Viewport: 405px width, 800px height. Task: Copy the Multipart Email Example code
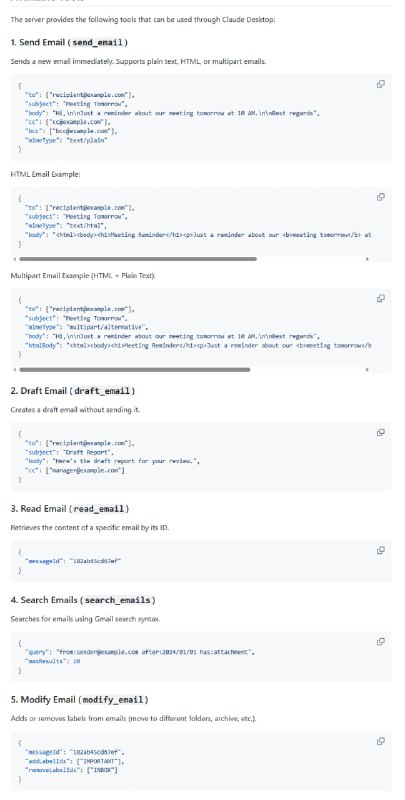point(381,298)
